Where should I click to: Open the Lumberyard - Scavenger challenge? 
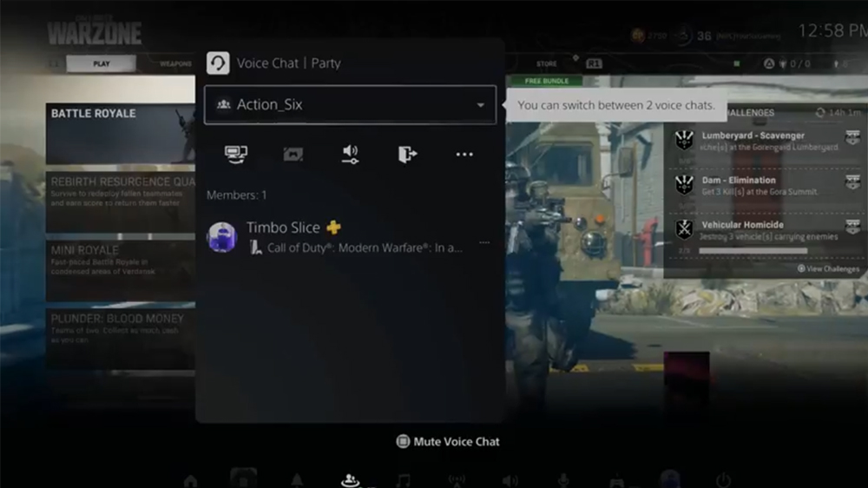[766, 142]
